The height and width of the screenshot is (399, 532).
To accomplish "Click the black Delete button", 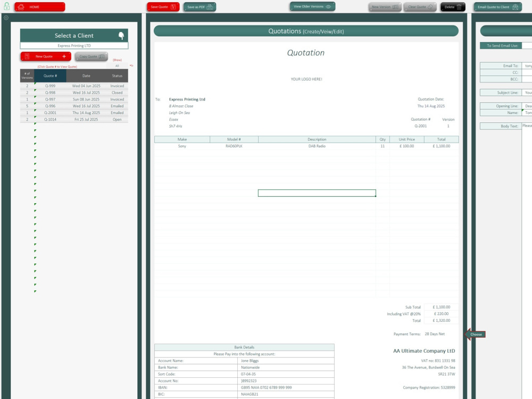I will point(453,7).
